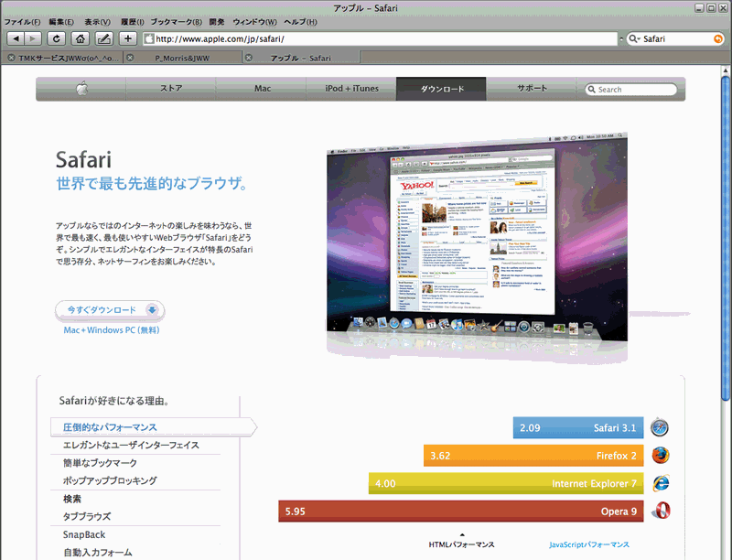The width and height of the screenshot is (732, 560).
Task: Focus the address bar showing apple.com/jp/safari
Action: coord(380,38)
